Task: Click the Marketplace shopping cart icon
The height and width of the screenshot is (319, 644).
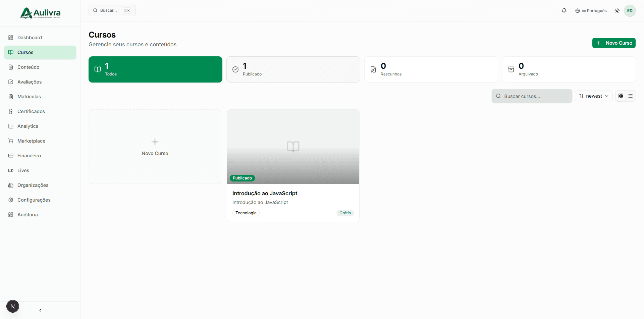Action: 11,141
